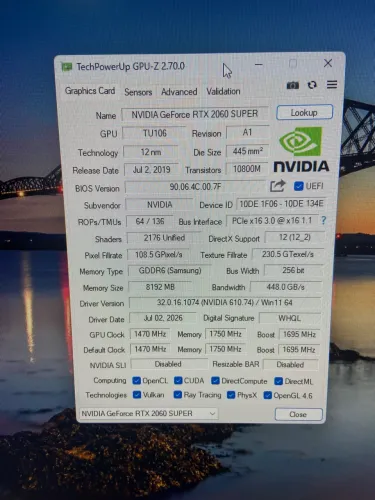
Task: Click the Subvendor field NVIDIA
Action: coord(159,205)
